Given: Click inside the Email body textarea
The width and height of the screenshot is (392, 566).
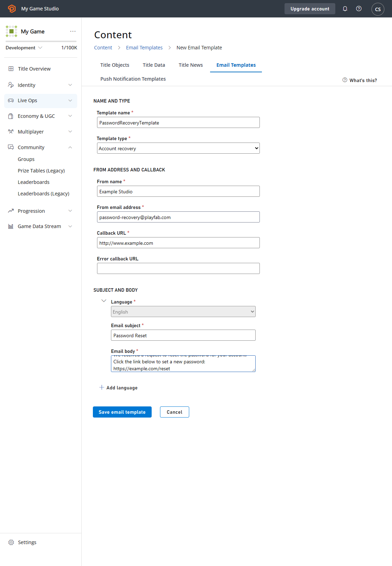Looking at the screenshot, I should [x=183, y=364].
